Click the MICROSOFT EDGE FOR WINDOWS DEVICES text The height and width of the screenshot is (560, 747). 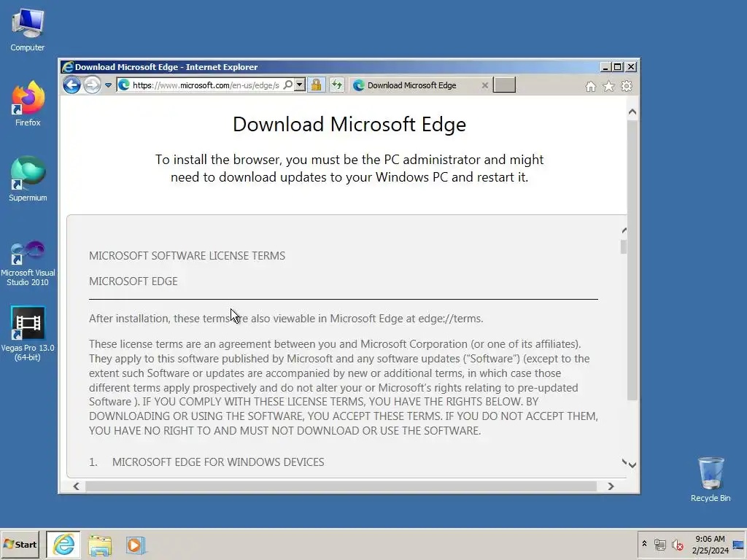(218, 462)
